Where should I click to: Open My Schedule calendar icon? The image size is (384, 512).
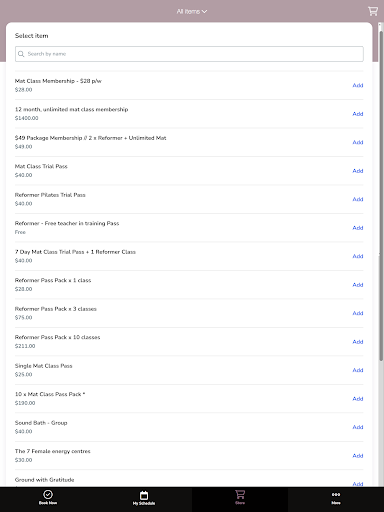click(144, 495)
